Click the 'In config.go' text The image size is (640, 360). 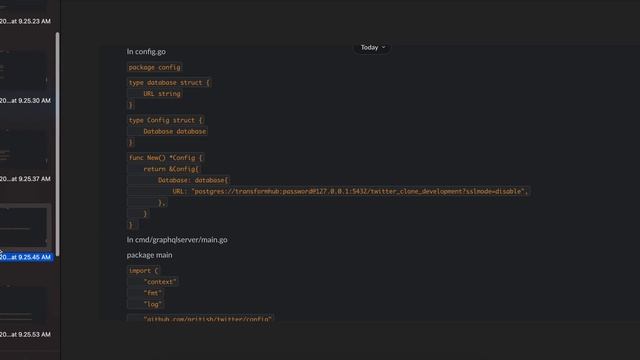coord(146,52)
